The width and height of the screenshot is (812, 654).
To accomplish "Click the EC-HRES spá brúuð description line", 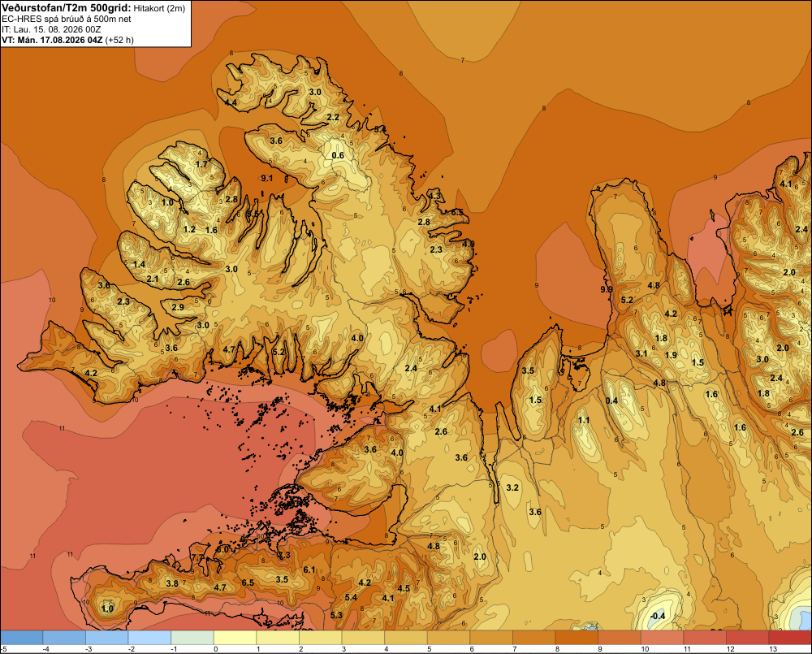I will tap(67, 19).
